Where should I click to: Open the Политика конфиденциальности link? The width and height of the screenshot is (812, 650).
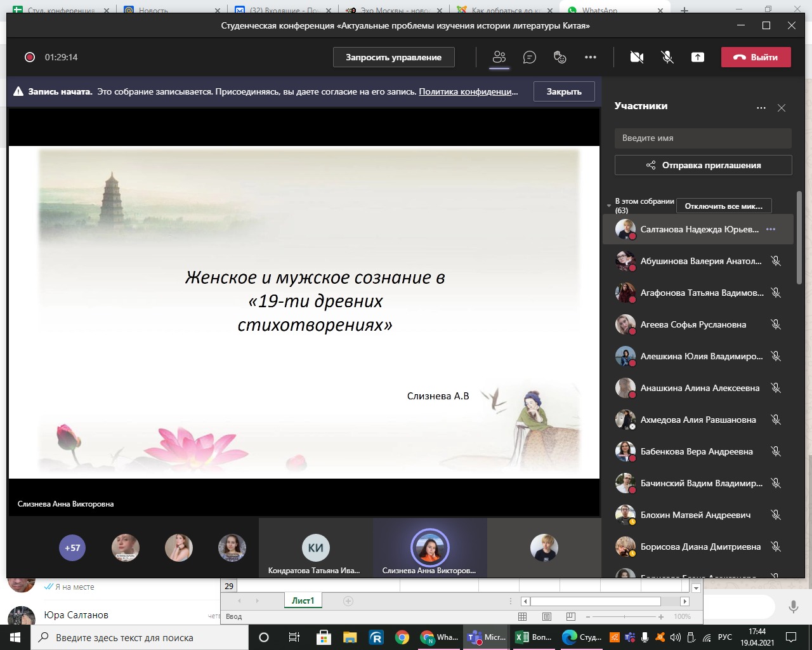468,91
